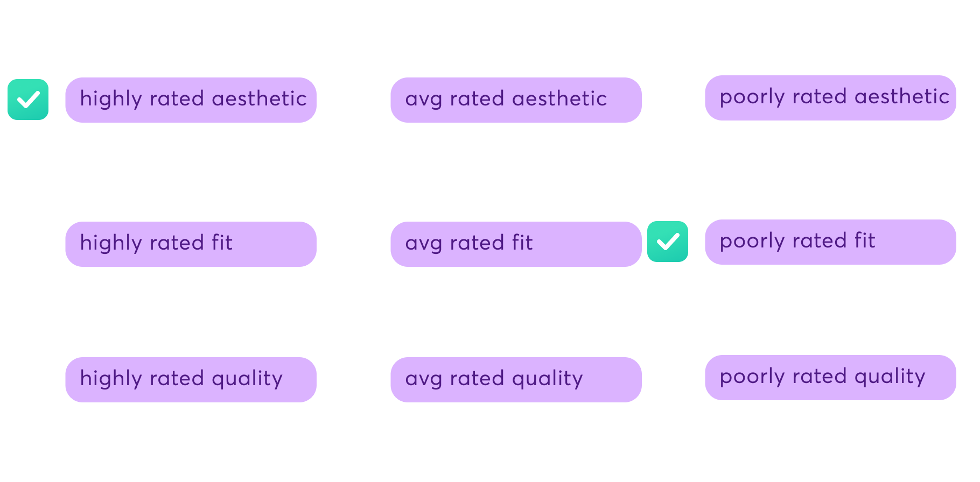Image resolution: width=980 pixels, height=482 pixels.
Task: Filter items with poor aesthetic rating
Action: click(x=831, y=98)
